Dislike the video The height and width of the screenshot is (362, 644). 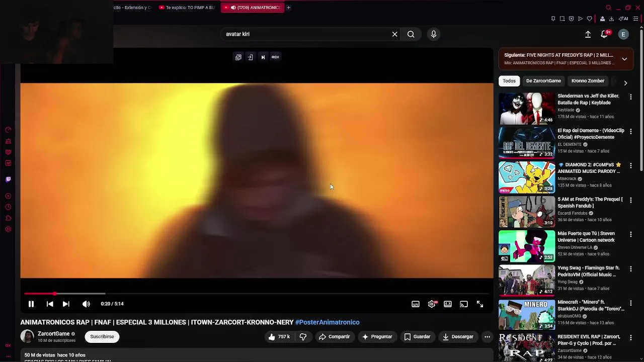pos(303,337)
